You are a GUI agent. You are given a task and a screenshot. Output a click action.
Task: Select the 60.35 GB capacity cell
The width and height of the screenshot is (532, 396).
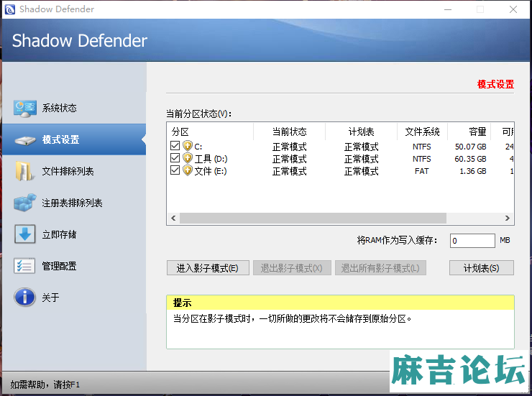point(471,159)
